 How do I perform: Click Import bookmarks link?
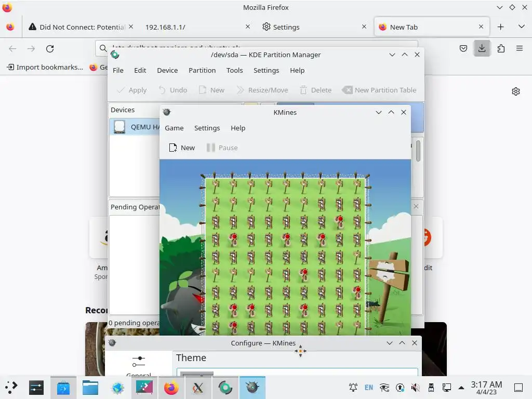[45, 67]
